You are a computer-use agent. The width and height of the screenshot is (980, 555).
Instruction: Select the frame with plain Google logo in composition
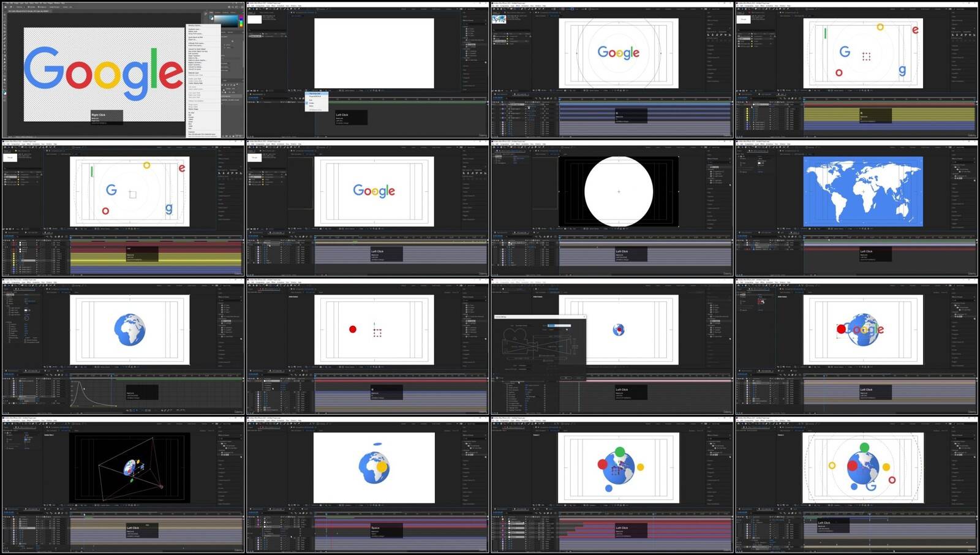(x=367, y=208)
